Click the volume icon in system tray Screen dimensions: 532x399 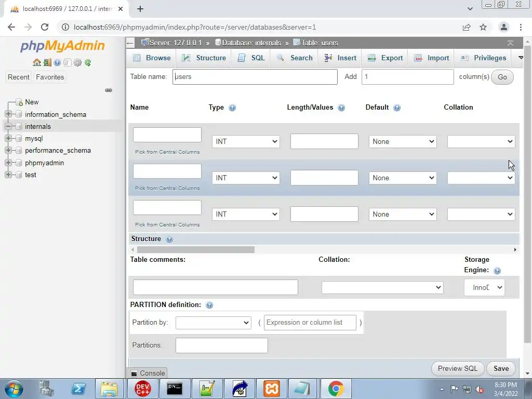coord(480,390)
